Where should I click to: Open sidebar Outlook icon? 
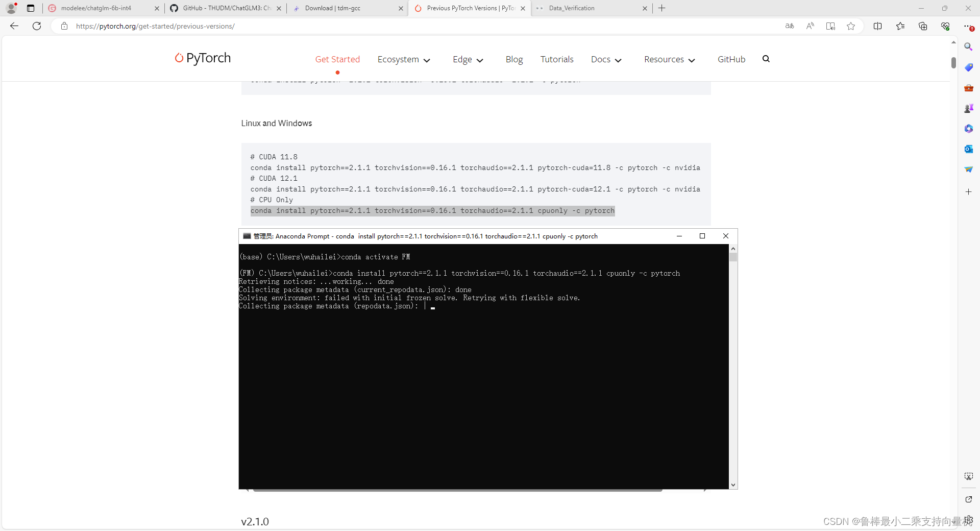pyautogui.click(x=969, y=149)
